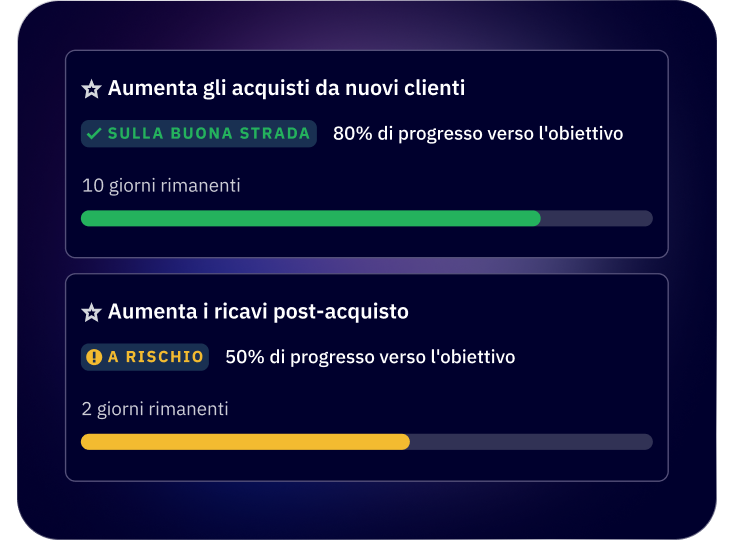Click the "80% di progresso verso l'obiettivo" text

click(x=478, y=134)
